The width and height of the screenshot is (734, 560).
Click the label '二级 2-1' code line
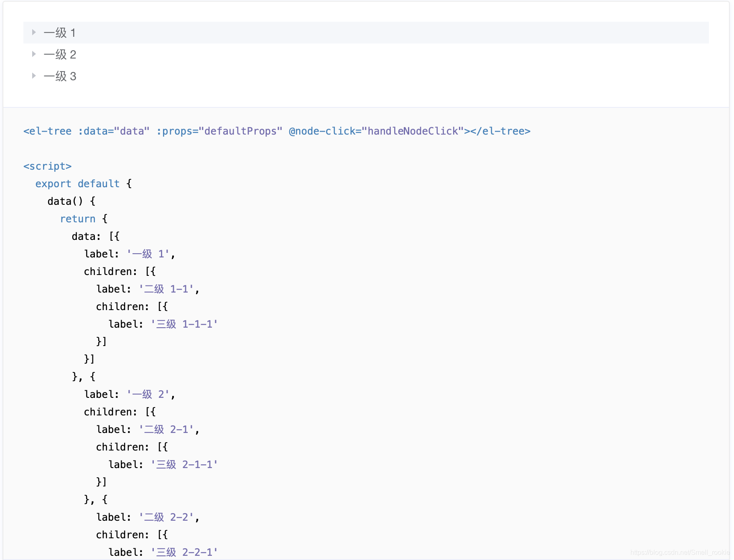pos(148,430)
